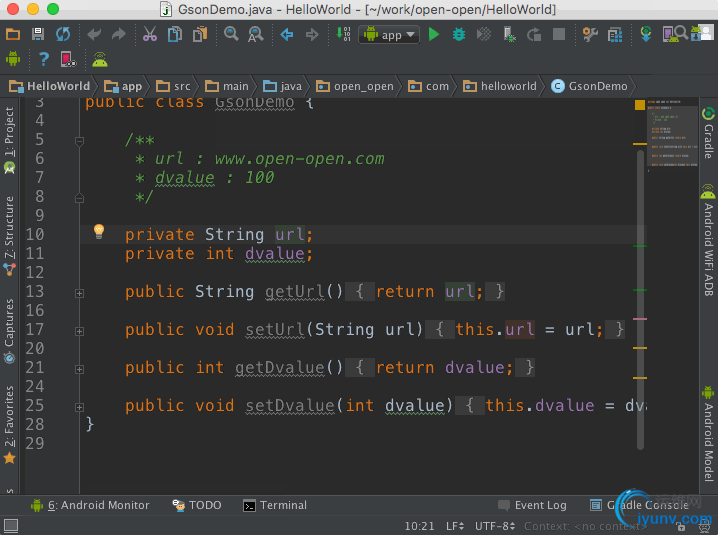Screen dimensions: 718x535
Task: Open app run configuration dropdown
Action: point(389,35)
